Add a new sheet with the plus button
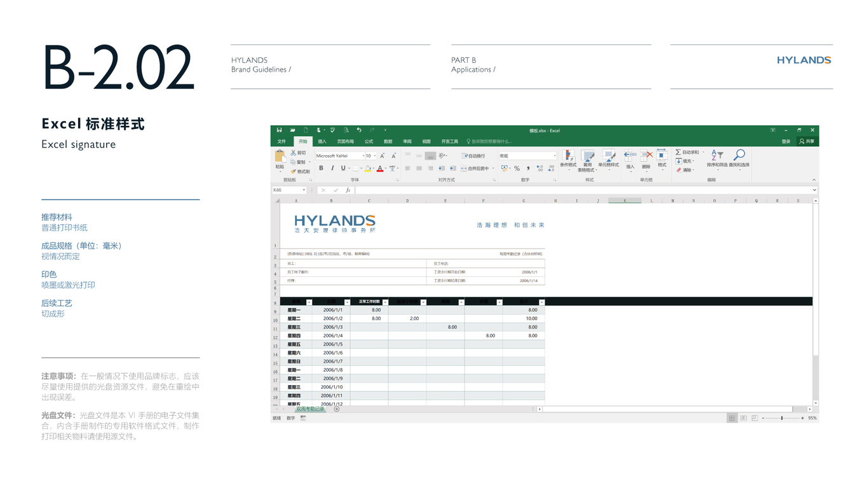The width and height of the screenshot is (868, 488). (337, 409)
